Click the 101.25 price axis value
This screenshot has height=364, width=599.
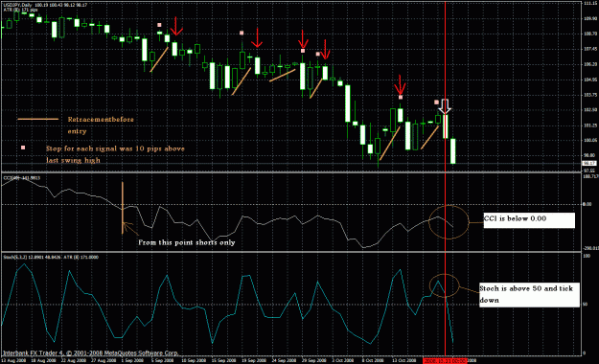coord(590,125)
